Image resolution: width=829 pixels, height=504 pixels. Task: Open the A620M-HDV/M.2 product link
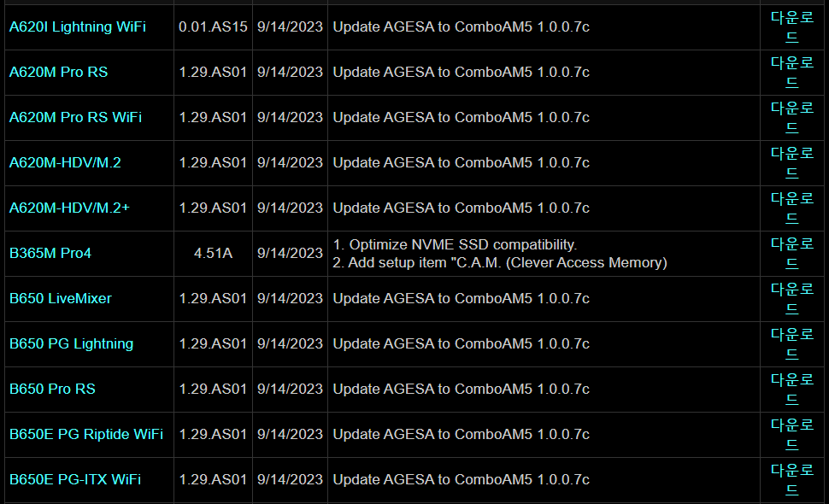(65, 162)
